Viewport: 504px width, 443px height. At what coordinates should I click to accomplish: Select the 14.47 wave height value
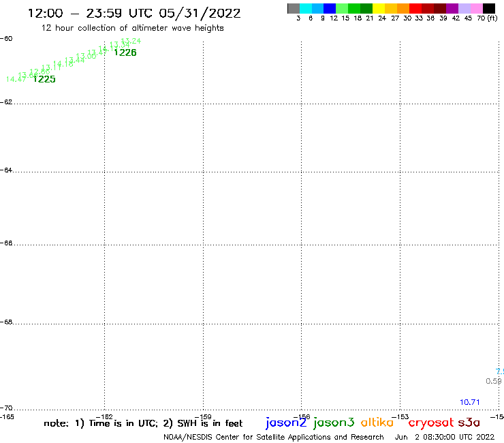pos(16,79)
